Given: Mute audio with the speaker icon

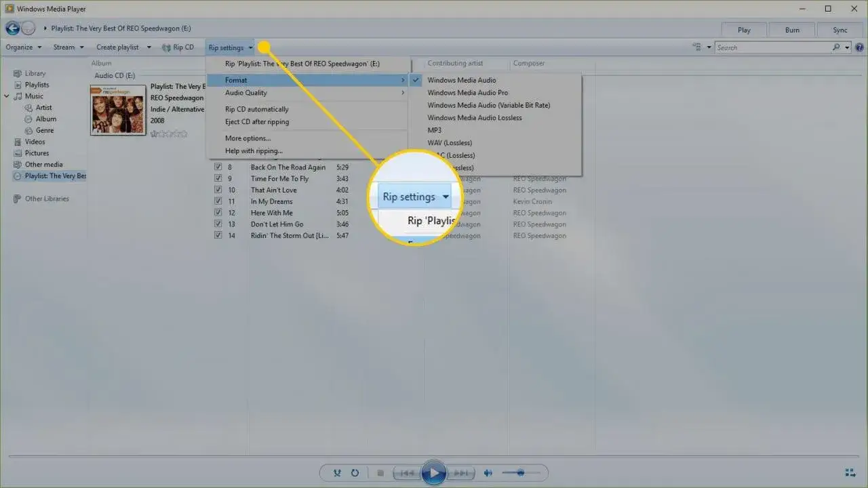Looking at the screenshot, I should 488,472.
